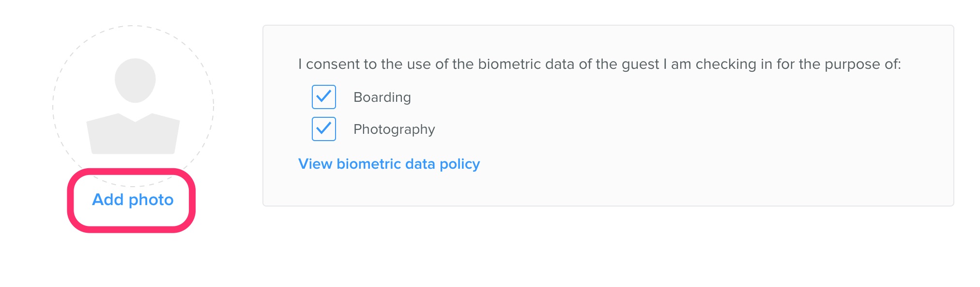Disable the Photography consent checkbox
Screen dimensions: 980x287
324,129
